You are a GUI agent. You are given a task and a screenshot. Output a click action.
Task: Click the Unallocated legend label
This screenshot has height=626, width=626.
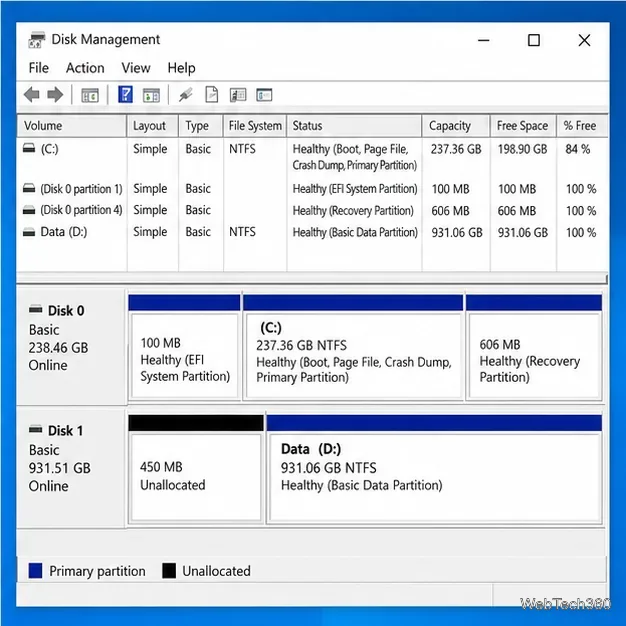click(x=216, y=571)
